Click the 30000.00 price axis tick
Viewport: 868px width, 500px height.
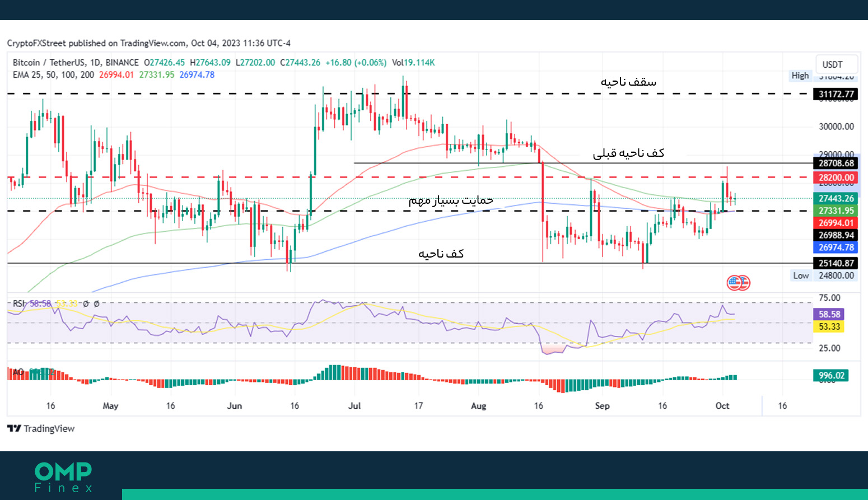pos(836,127)
